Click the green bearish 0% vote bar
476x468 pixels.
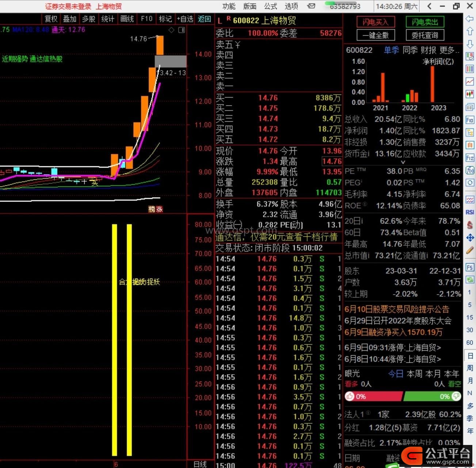[x=433, y=396]
